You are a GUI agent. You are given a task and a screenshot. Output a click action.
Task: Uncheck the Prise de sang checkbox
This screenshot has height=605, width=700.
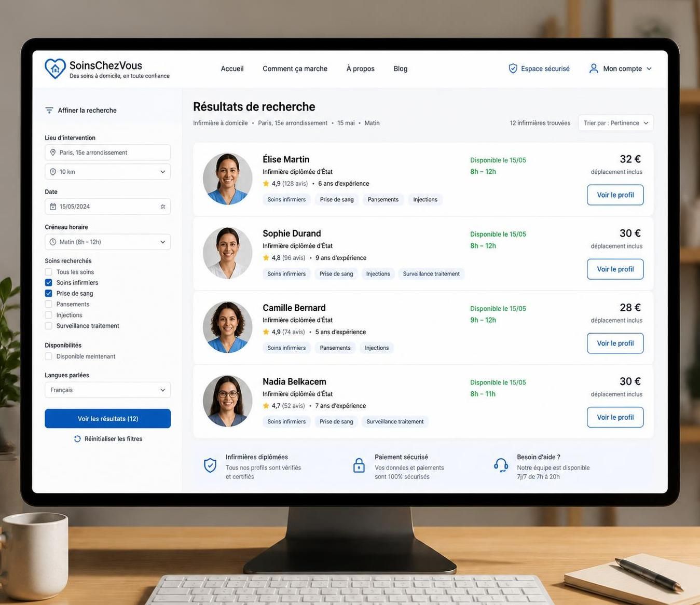coord(48,294)
